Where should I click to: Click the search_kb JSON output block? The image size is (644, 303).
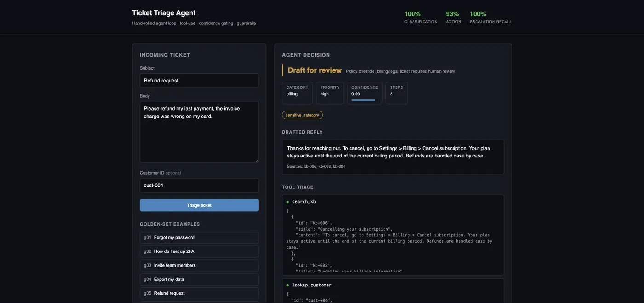tap(393, 240)
